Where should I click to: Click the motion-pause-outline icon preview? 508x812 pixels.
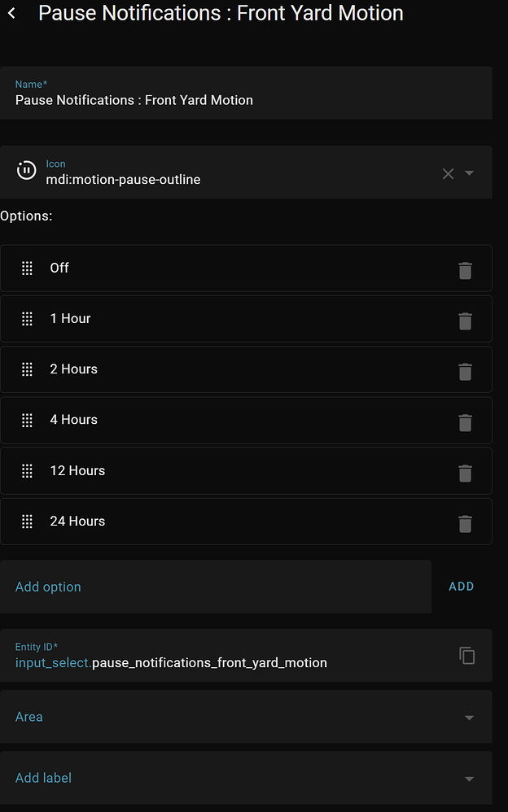pos(26,171)
